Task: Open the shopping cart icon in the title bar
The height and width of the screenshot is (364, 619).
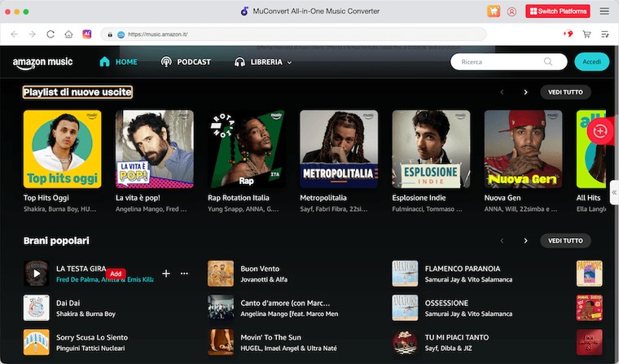Action: [x=494, y=11]
